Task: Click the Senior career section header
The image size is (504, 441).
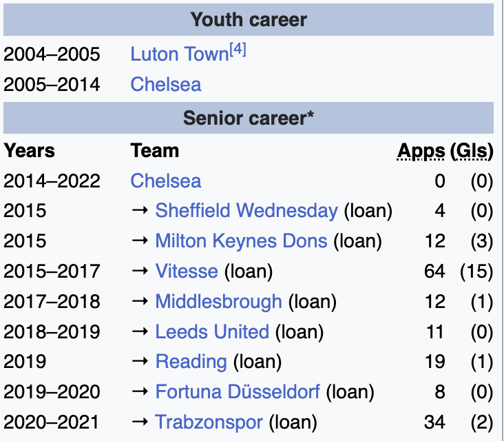Action: (x=249, y=119)
